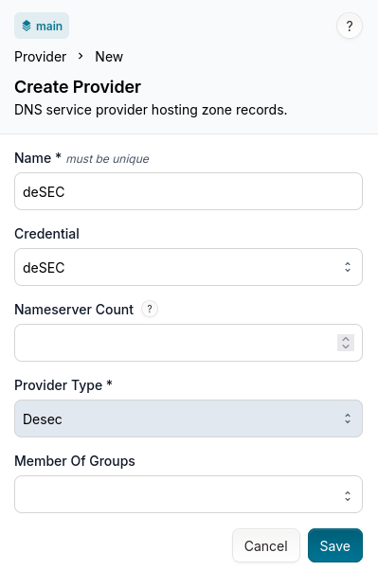The image size is (378, 588).
Task: Show Nameserver Count help tooltip icon
Action: tap(150, 309)
